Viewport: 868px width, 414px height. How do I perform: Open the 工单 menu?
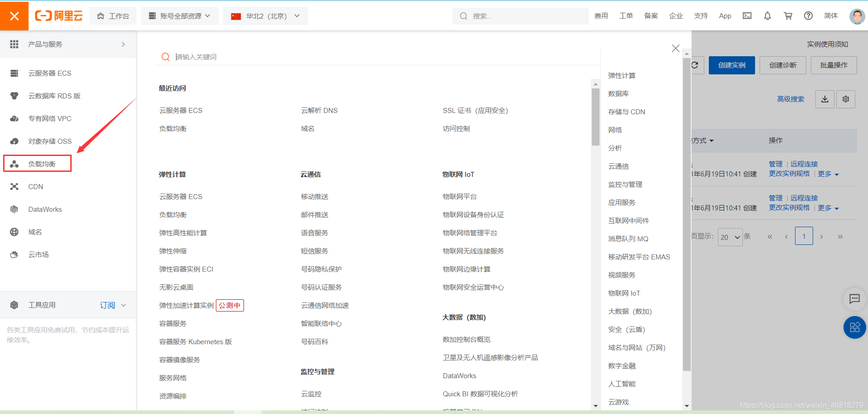click(626, 16)
